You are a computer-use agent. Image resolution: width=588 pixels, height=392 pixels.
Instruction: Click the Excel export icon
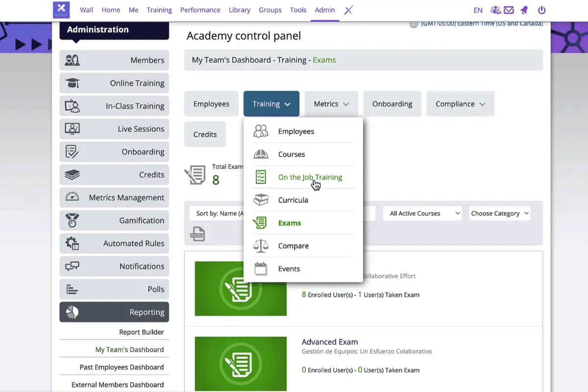coord(197,234)
